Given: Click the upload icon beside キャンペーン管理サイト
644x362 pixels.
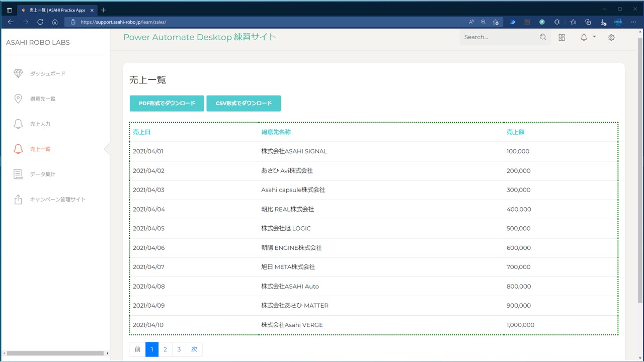Looking at the screenshot, I should pos(18,199).
